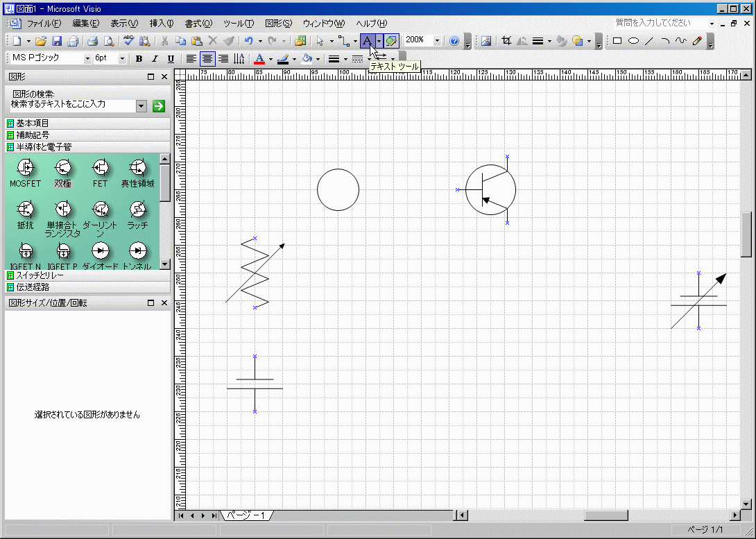Viewport: 756px width, 539px height.
Task: Click the green shape search arrow
Action: [x=159, y=105]
